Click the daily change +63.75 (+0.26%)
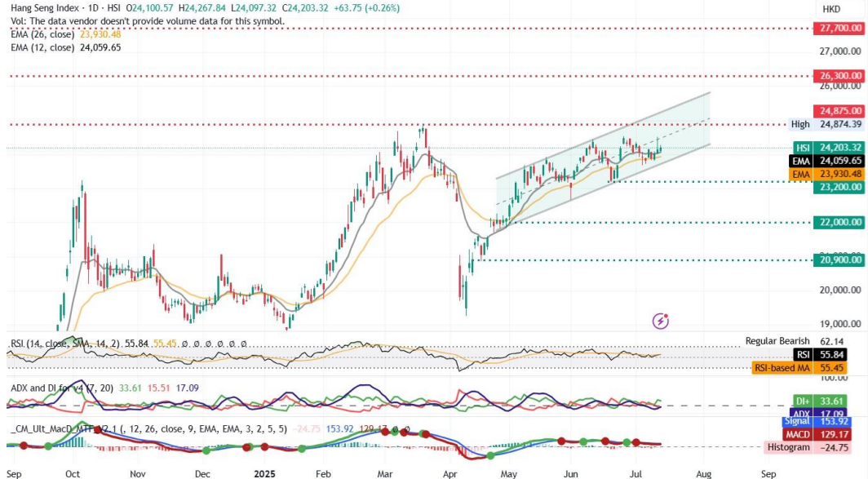 (x=366, y=8)
